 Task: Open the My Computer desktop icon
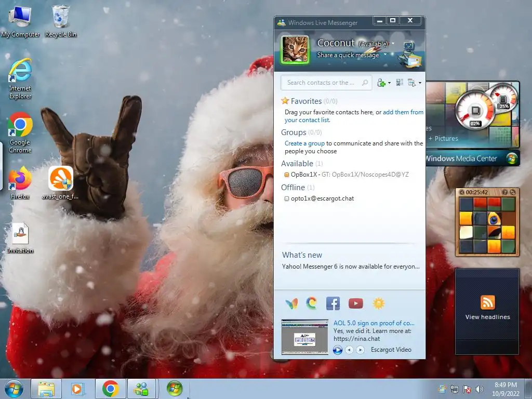20,21
